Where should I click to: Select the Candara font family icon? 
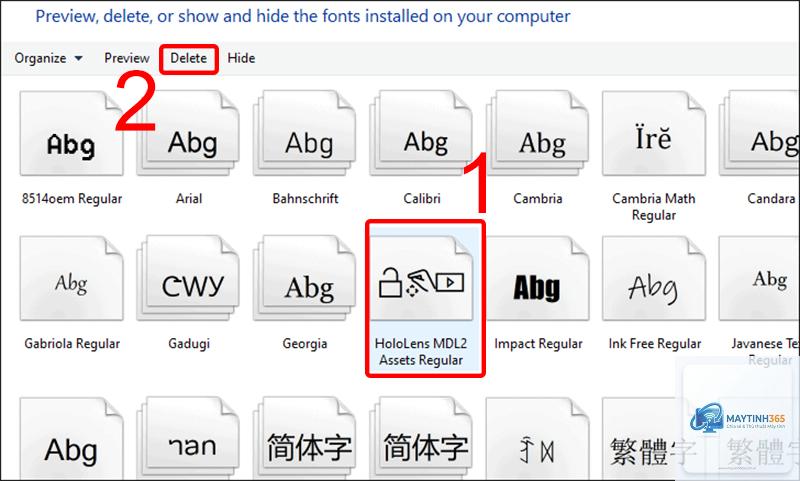point(759,134)
